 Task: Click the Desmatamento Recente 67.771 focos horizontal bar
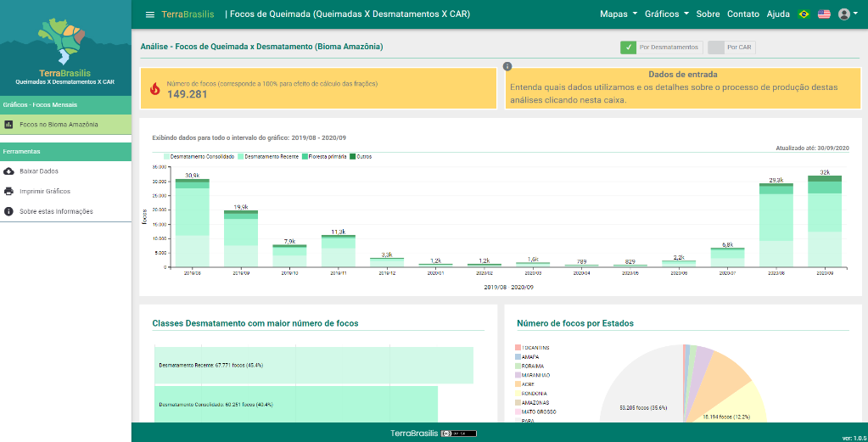pyautogui.click(x=314, y=365)
